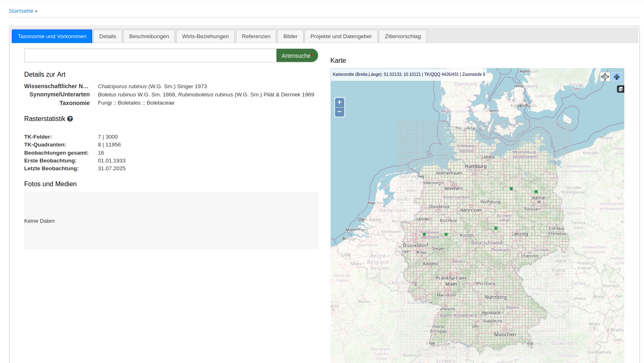Open the Wirts-Beziehungen tab
This screenshot has height=363, width=644.
tap(205, 37)
